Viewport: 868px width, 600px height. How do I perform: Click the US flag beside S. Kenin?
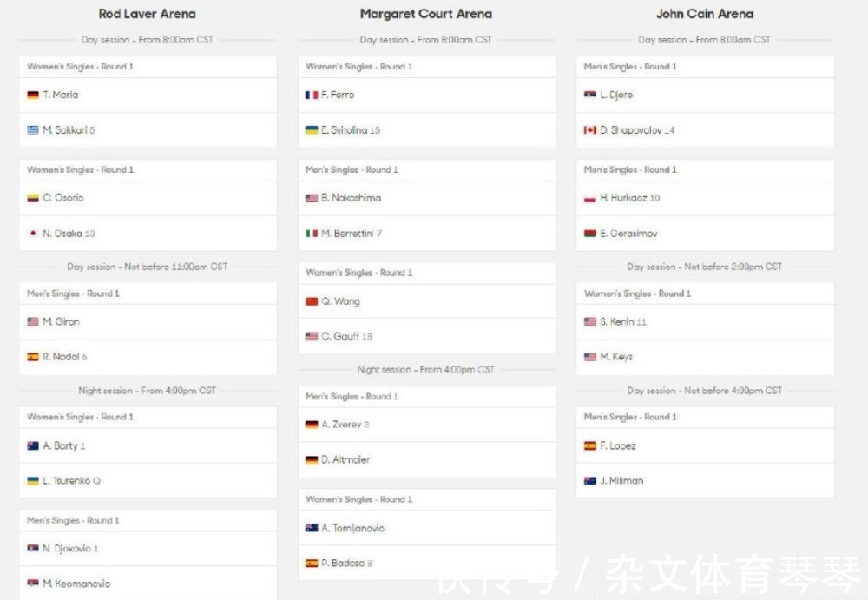click(x=590, y=322)
